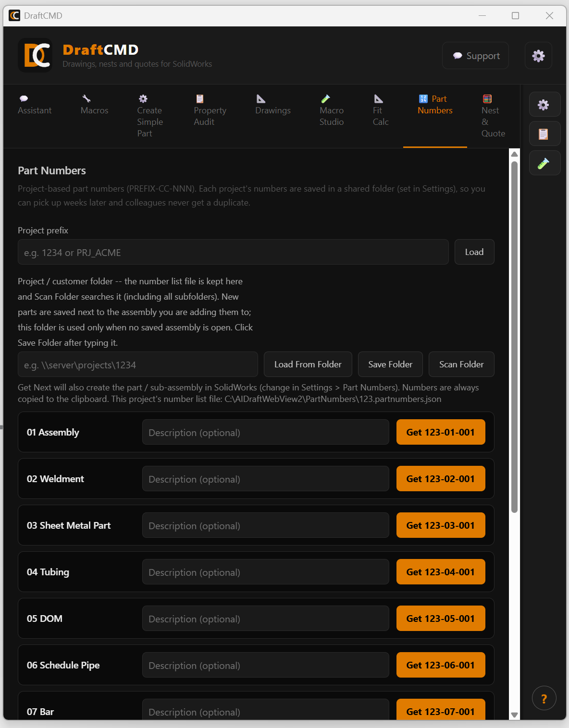This screenshot has height=728, width=569.
Task: Click the 03 Sheet Metal Part label
Action: (69, 525)
